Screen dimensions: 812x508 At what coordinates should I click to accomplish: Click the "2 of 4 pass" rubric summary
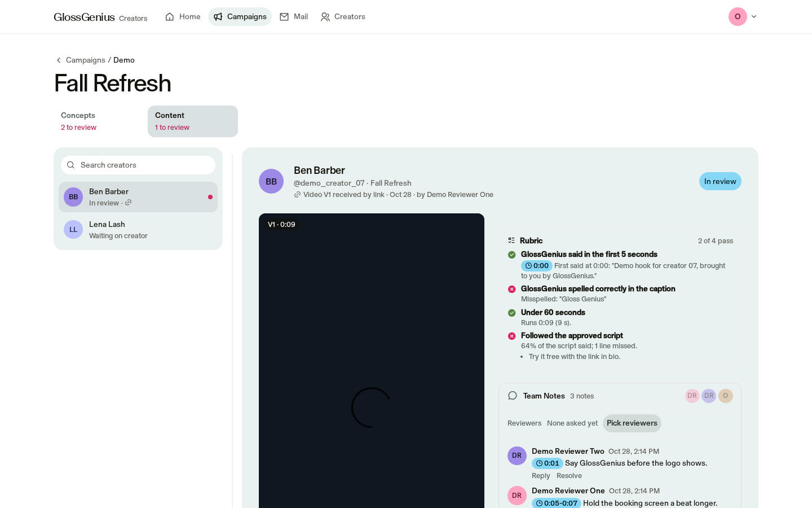click(716, 241)
